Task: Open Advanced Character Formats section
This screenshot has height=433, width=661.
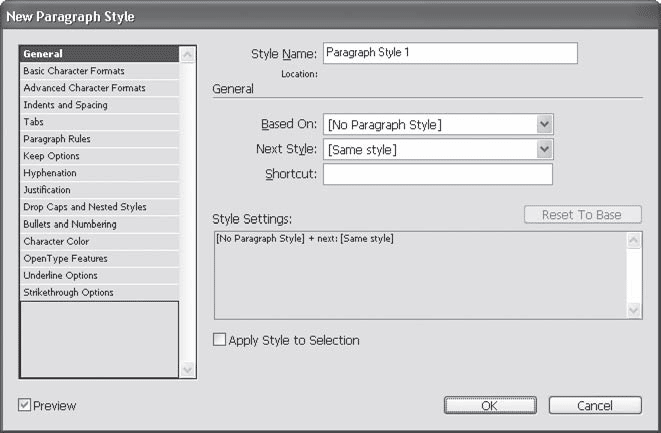Action: 84,88
